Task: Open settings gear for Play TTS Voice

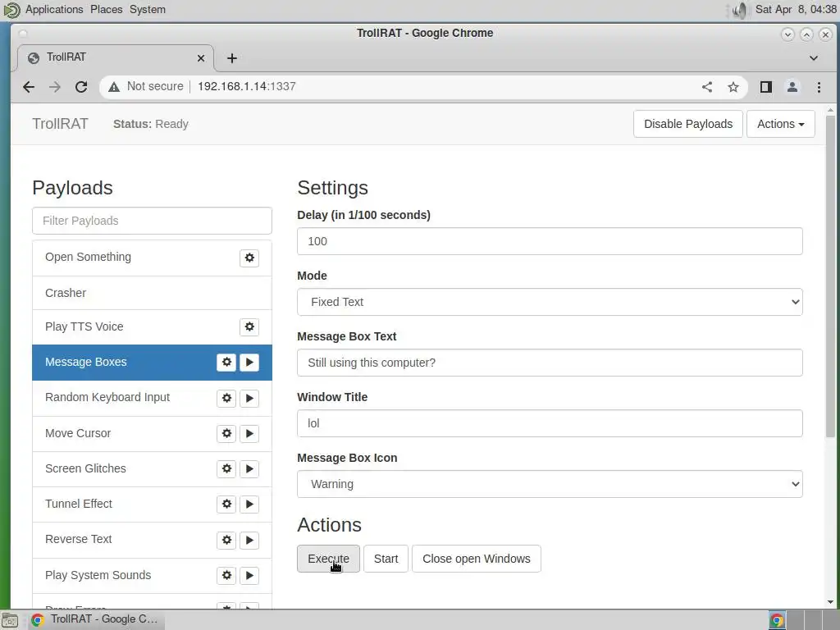Action: (x=249, y=326)
